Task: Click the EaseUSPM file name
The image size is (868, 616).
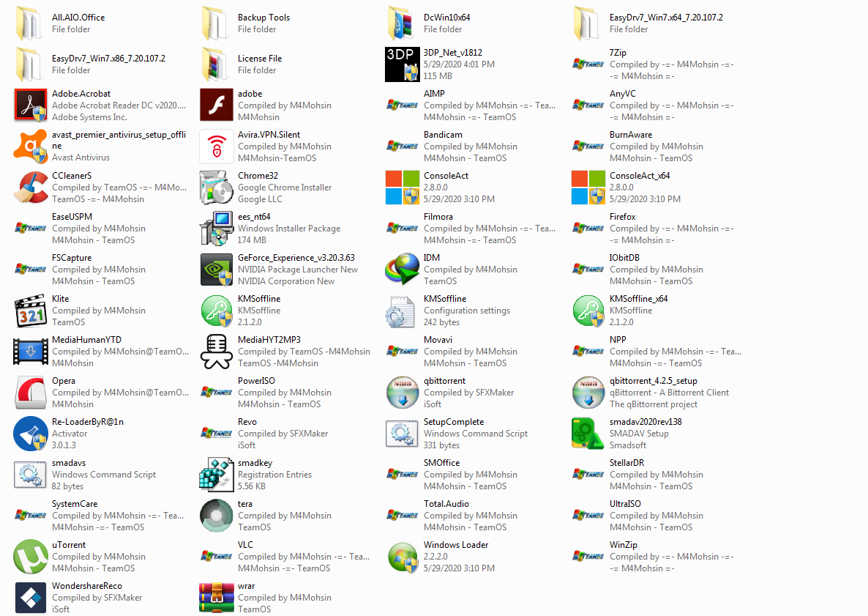Action: (x=72, y=217)
